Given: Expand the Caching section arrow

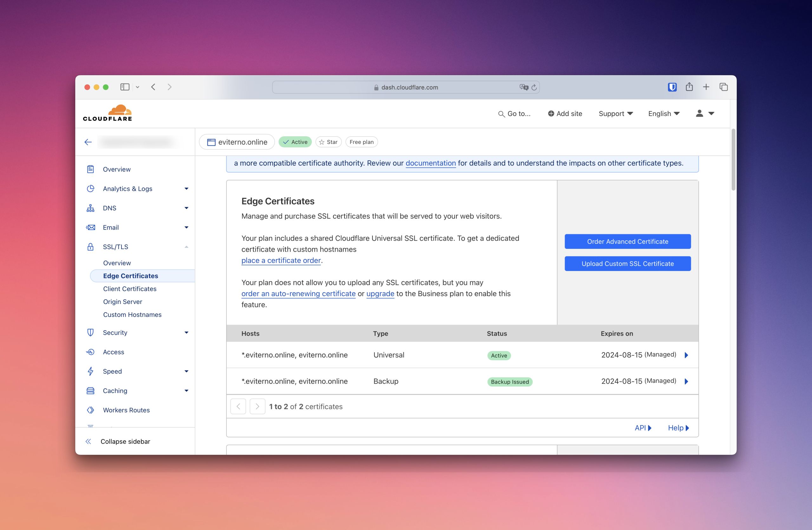Looking at the screenshot, I should [x=186, y=391].
